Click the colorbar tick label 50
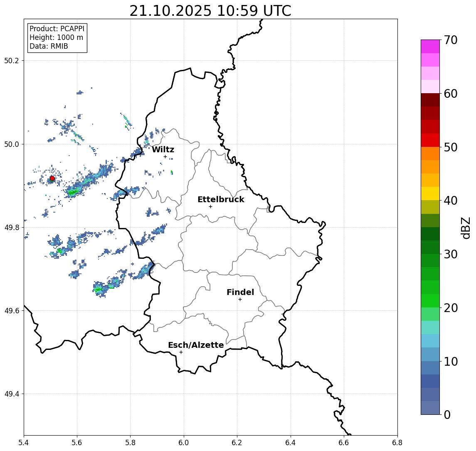 (451, 147)
